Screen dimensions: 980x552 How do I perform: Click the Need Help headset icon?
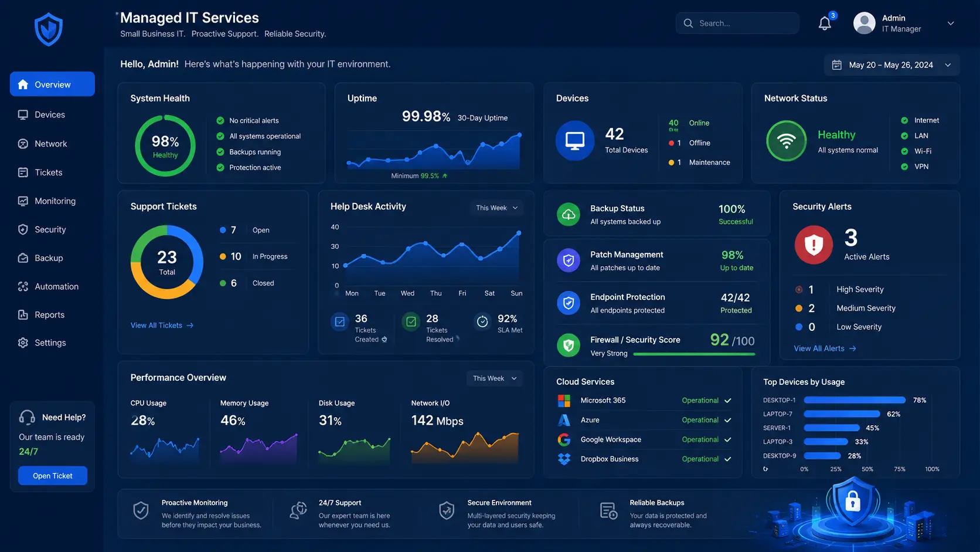point(27,417)
